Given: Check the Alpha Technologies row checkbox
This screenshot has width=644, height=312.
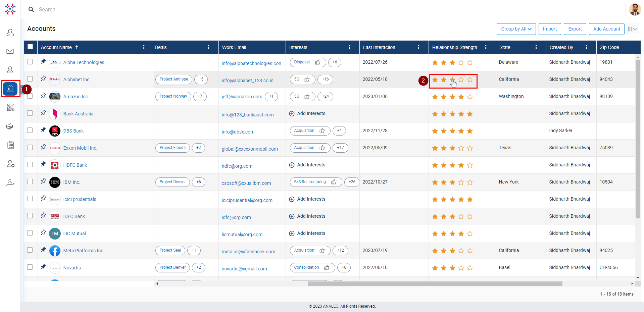Looking at the screenshot, I should tap(30, 62).
